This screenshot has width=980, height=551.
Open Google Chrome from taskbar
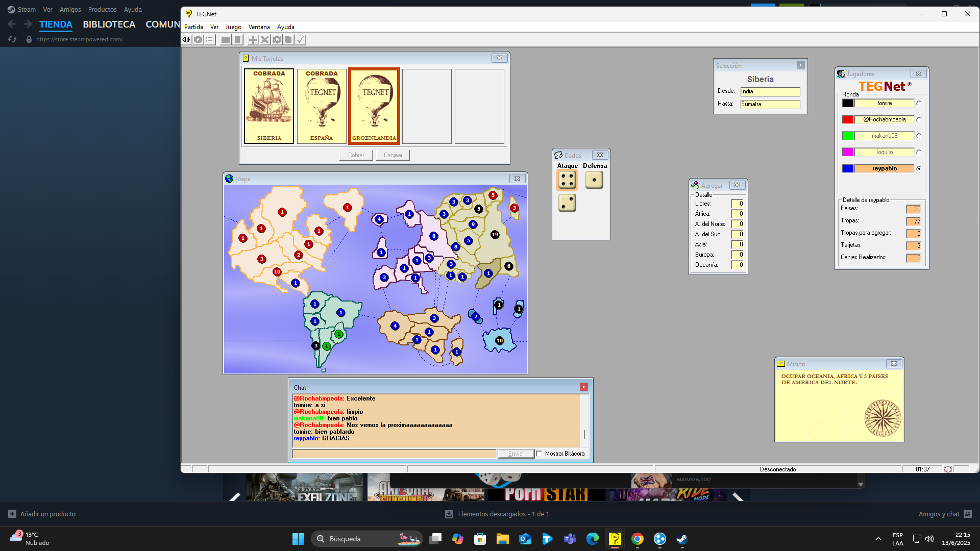coord(637,539)
